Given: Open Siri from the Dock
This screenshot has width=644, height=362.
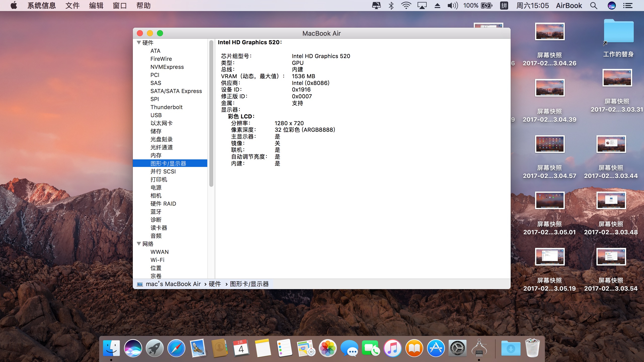Looking at the screenshot, I should 133,348.
